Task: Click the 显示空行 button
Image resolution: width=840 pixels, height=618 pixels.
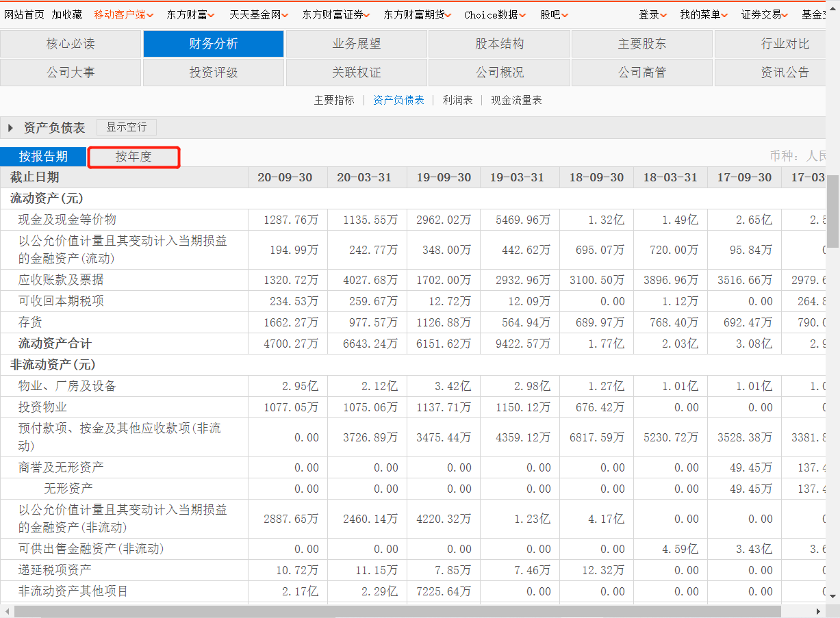Action: (127, 127)
